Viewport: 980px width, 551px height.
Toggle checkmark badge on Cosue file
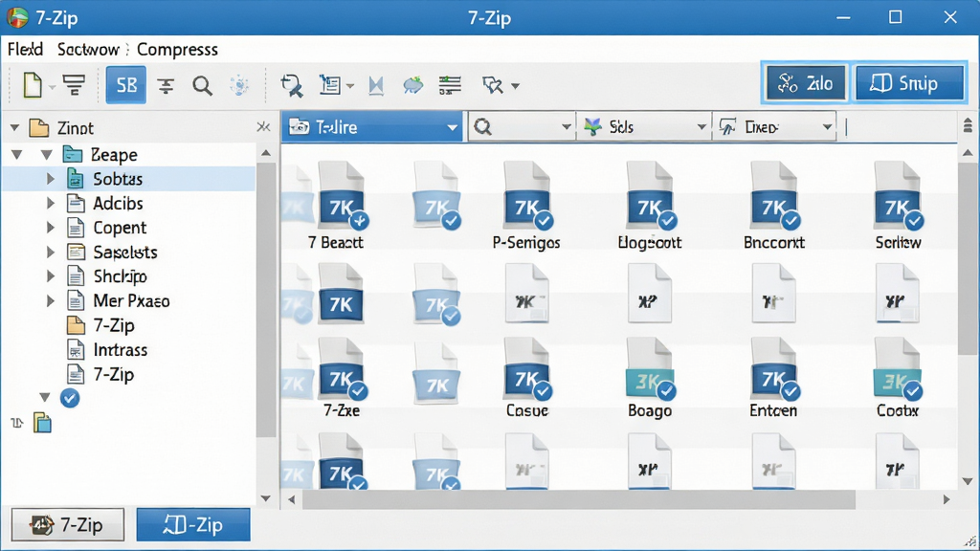tap(543, 391)
